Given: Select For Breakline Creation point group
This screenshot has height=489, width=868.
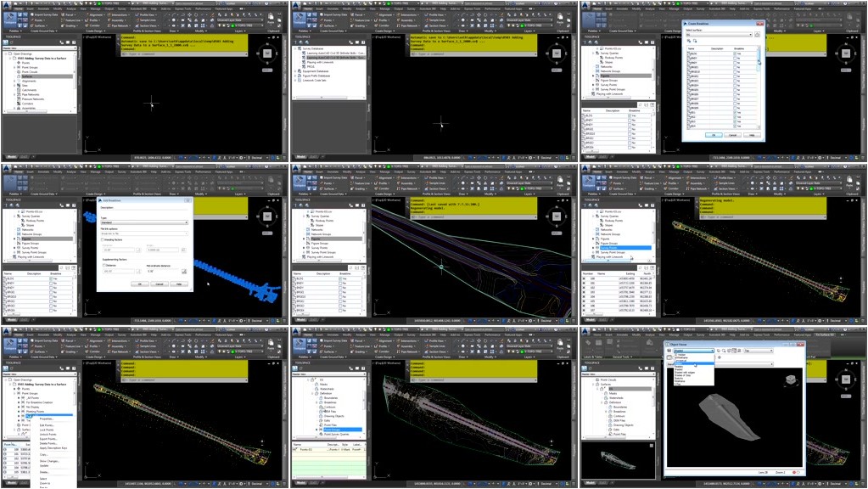Looking at the screenshot, I should coord(39,402).
